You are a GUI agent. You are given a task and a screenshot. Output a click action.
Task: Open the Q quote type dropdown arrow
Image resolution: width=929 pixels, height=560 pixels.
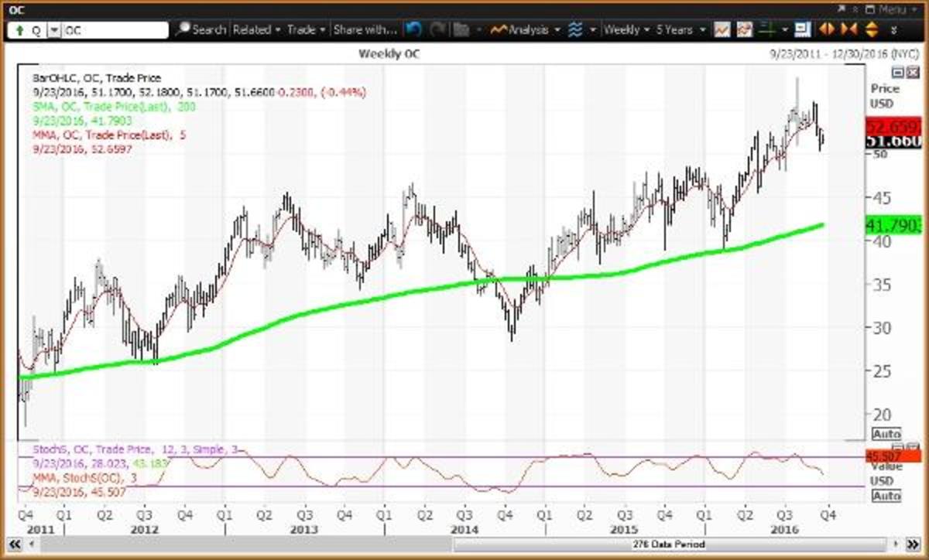click(53, 31)
